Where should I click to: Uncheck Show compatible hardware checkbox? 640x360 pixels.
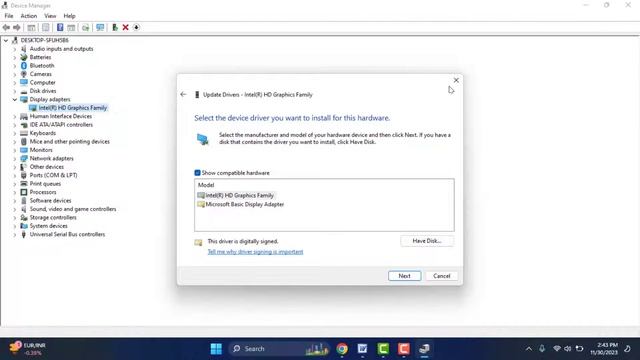click(197, 173)
